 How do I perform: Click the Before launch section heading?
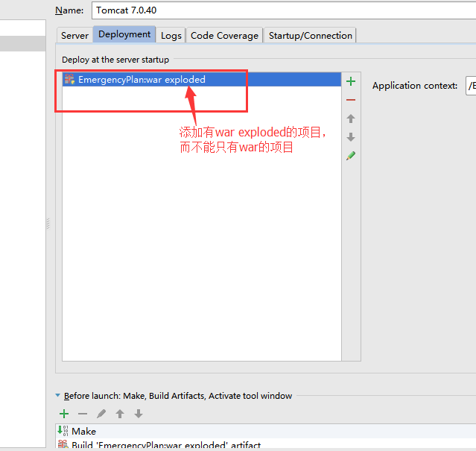[x=178, y=396]
